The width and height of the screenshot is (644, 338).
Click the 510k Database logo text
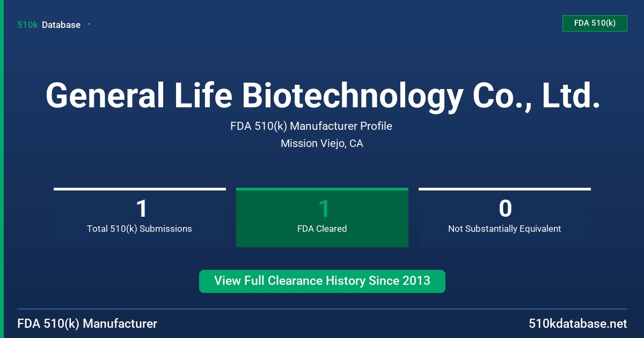[x=49, y=25]
